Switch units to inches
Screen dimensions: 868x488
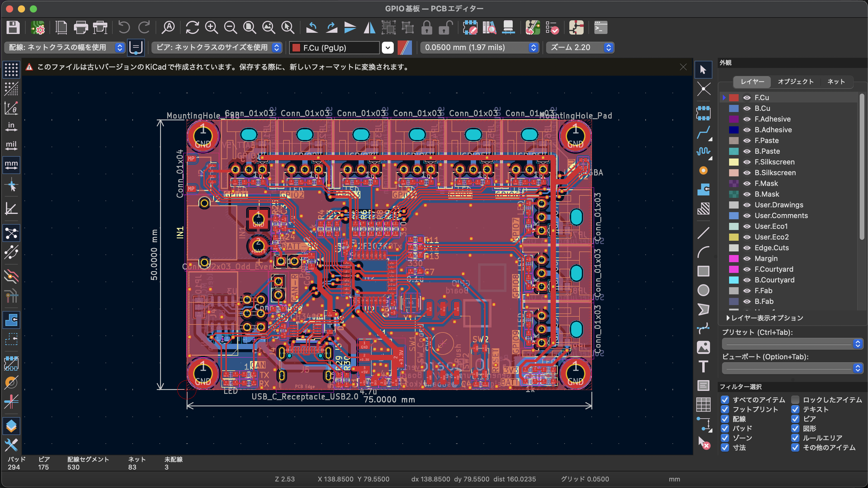[11, 127]
